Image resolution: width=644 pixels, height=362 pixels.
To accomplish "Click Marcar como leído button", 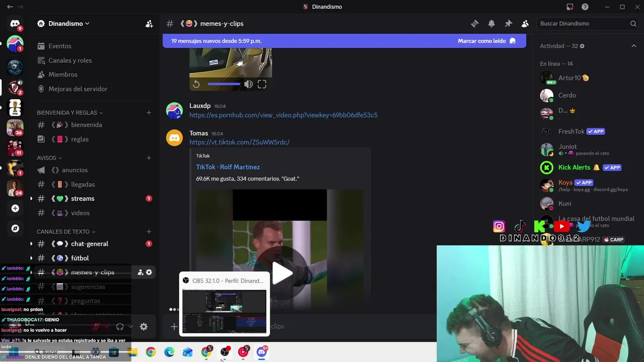I will click(487, 41).
